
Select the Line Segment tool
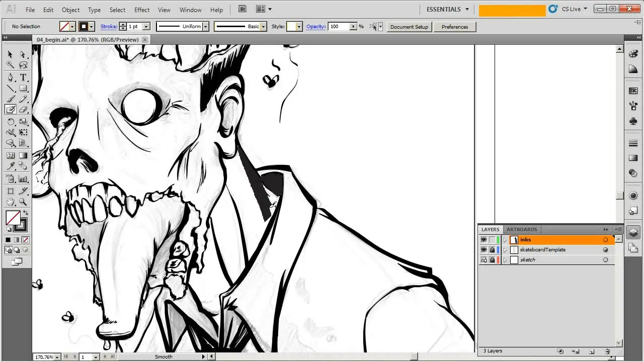pos(10,88)
